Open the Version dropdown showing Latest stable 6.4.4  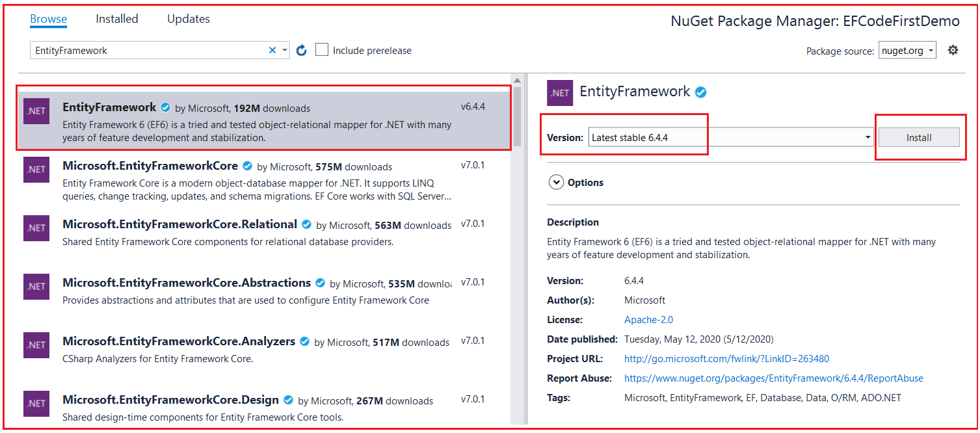point(728,137)
